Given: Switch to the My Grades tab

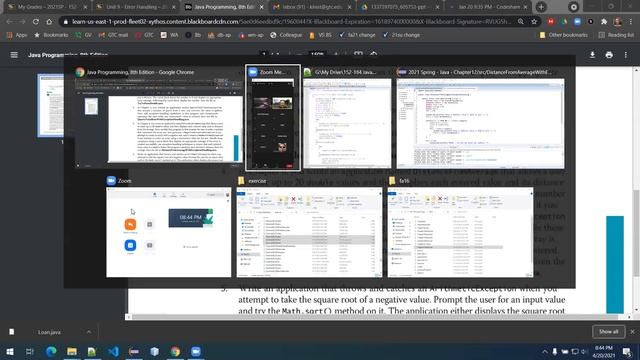Looking at the screenshot, I should click(x=46, y=7).
